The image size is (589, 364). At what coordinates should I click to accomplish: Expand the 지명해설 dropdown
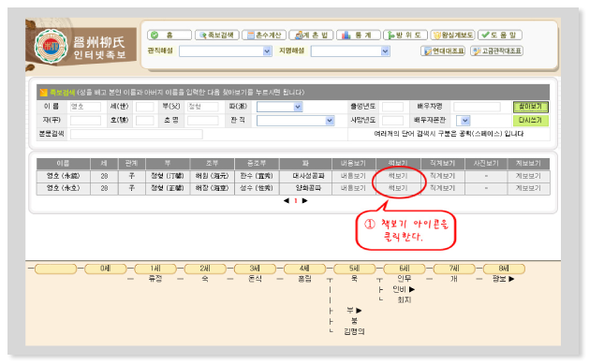[x=385, y=51]
